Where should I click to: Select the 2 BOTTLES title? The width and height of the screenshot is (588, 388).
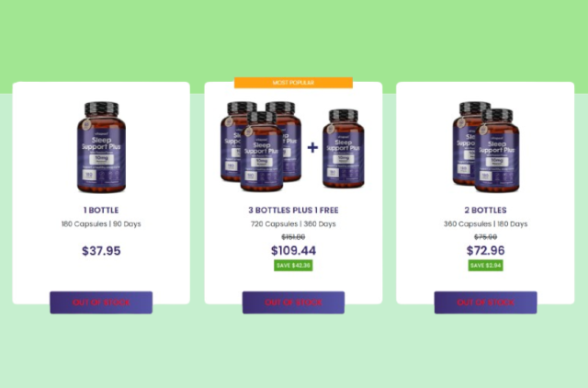(486, 211)
